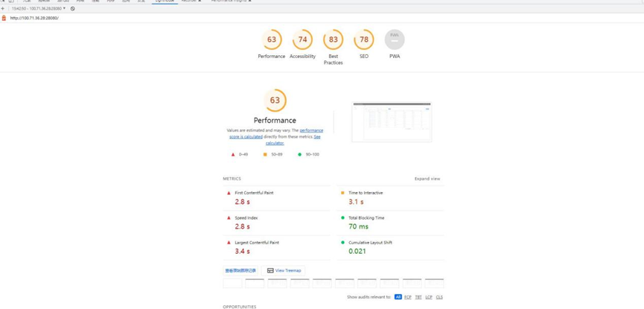Click the green circle beside Cumulative Layout Shift
Viewport: 644px width, 309px height.
pyautogui.click(x=342, y=243)
